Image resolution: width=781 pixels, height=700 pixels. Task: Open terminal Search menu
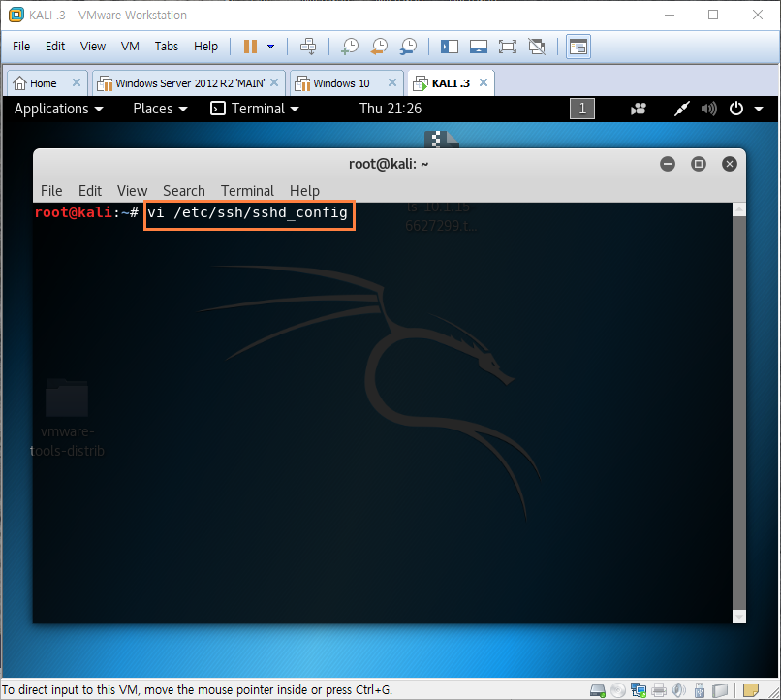coord(184,191)
